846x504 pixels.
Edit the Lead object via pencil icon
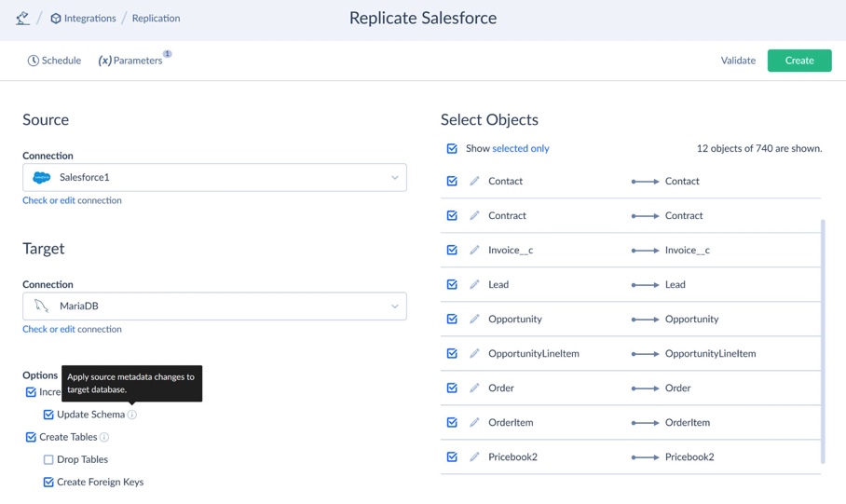tap(474, 285)
